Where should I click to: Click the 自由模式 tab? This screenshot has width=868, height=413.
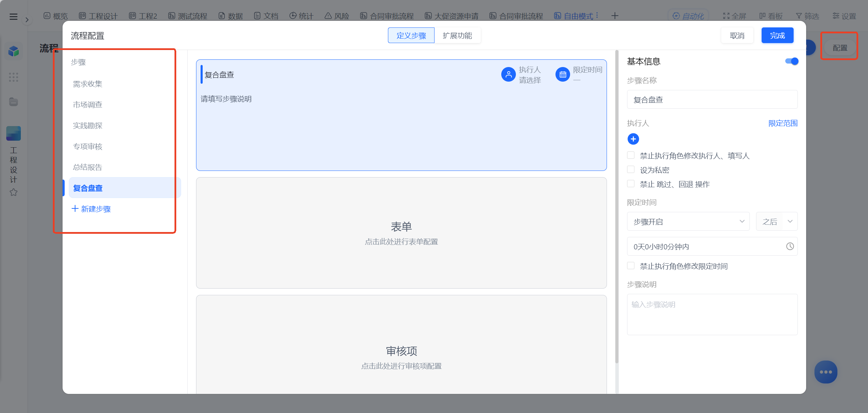click(574, 16)
